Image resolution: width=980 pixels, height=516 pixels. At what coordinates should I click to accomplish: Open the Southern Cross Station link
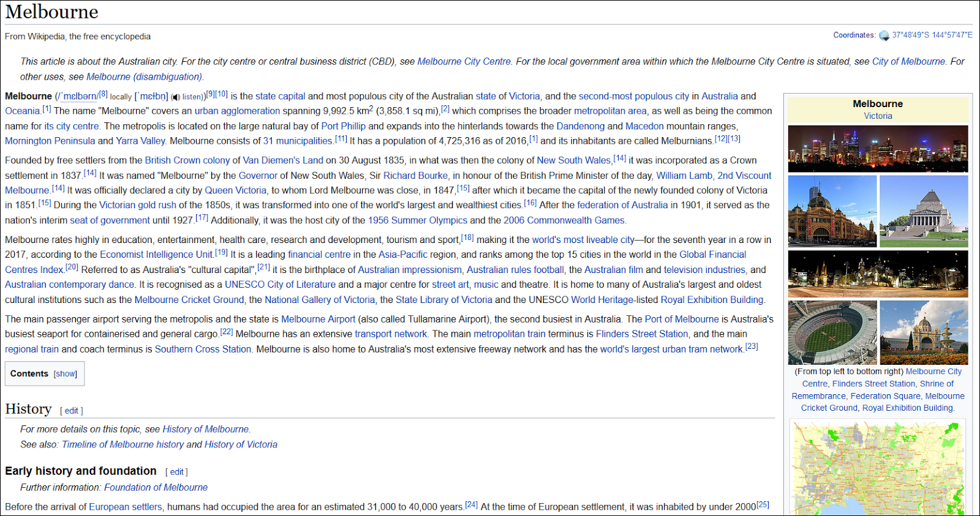[x=203, y=350]
